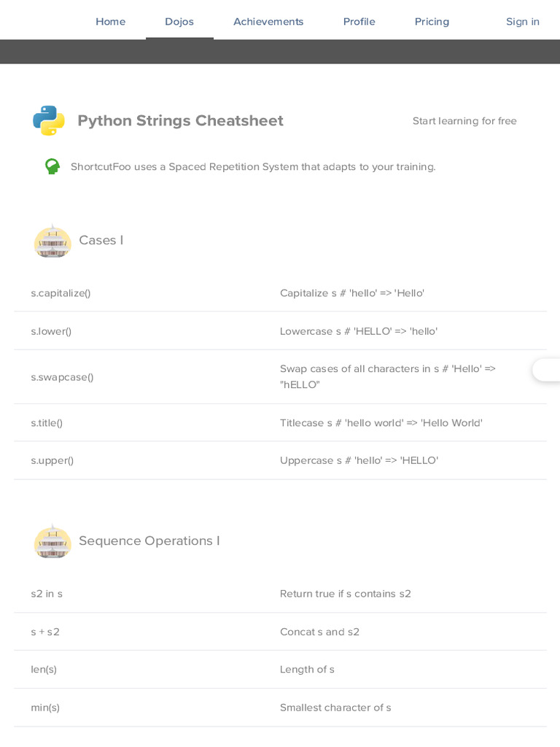Click the s2 in s entry
Screen dimensions: 560x747
47,594
